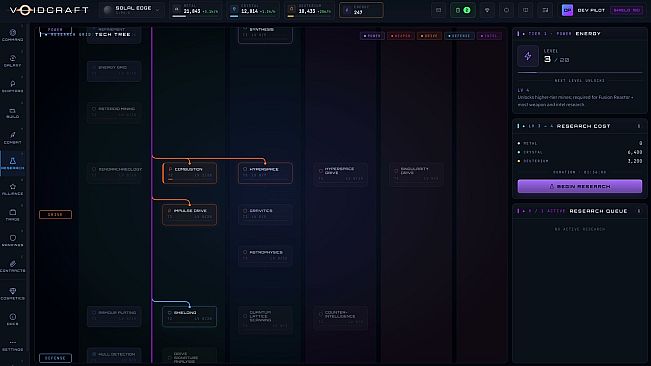651x366 pixels.
Task: Collapse the Research Queue panel
Action: [x=639, y=211]
